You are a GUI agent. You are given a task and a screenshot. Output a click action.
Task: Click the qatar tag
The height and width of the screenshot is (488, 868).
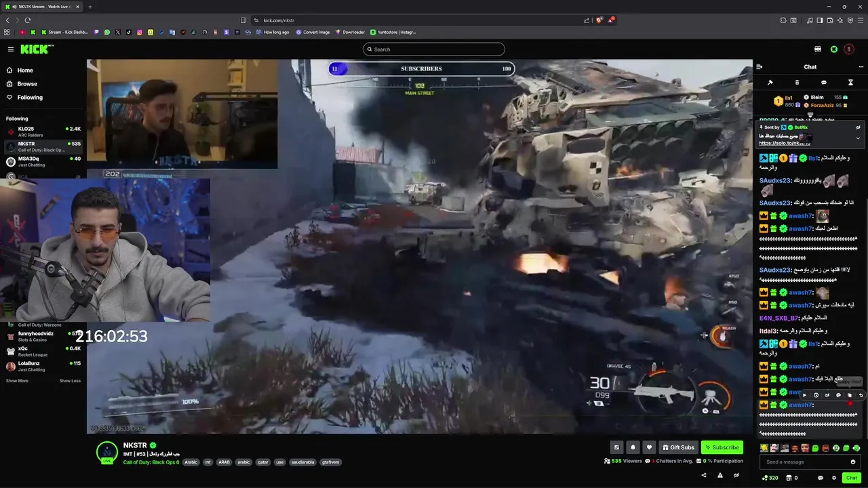pos(263,462)
